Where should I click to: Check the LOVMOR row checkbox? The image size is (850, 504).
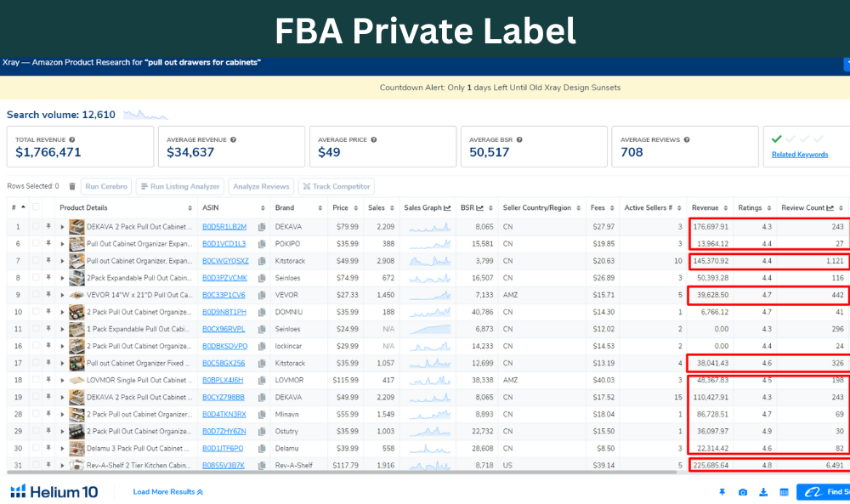point(36,380)
